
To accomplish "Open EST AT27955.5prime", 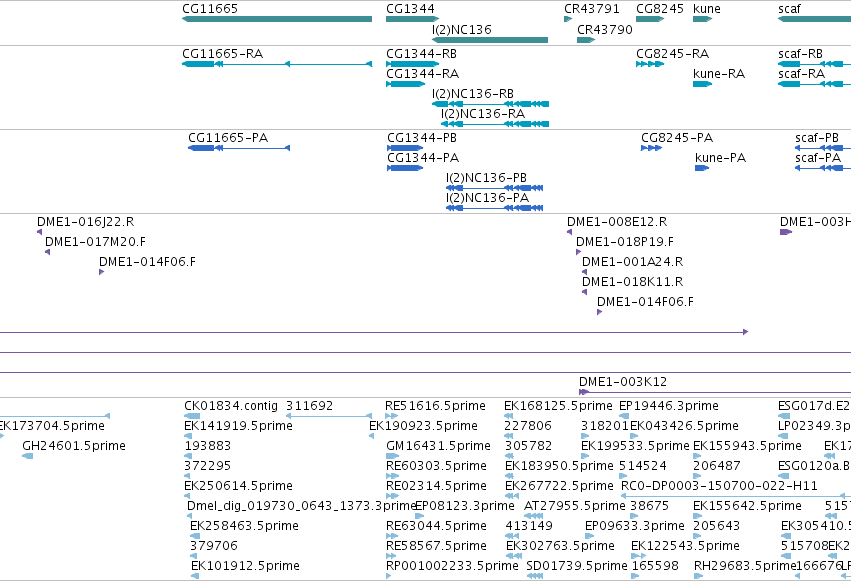I will (575, 506).
